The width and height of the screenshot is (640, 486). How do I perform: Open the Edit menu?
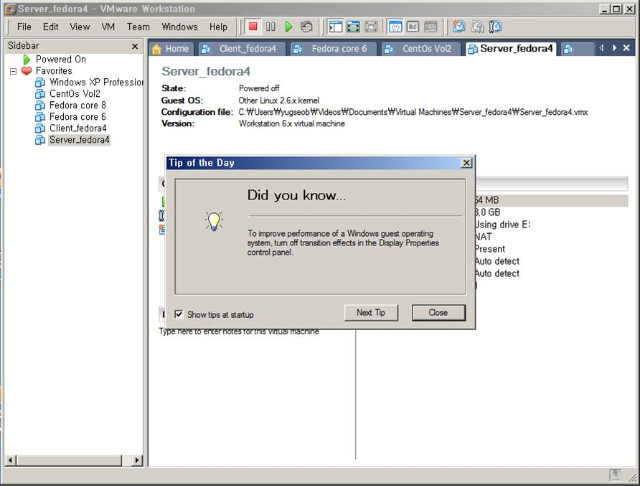pyautogui.click(x=51, y=27)
